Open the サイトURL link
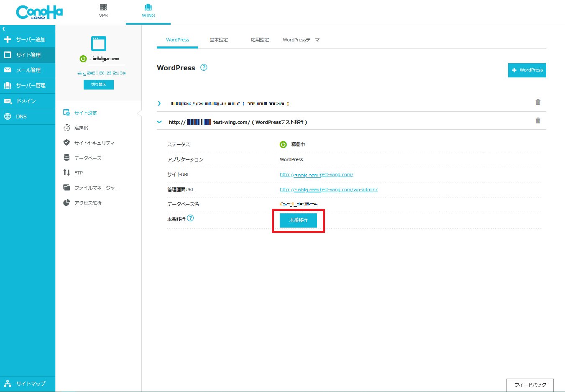Viewport: 565px width, 392px height. 317,175
